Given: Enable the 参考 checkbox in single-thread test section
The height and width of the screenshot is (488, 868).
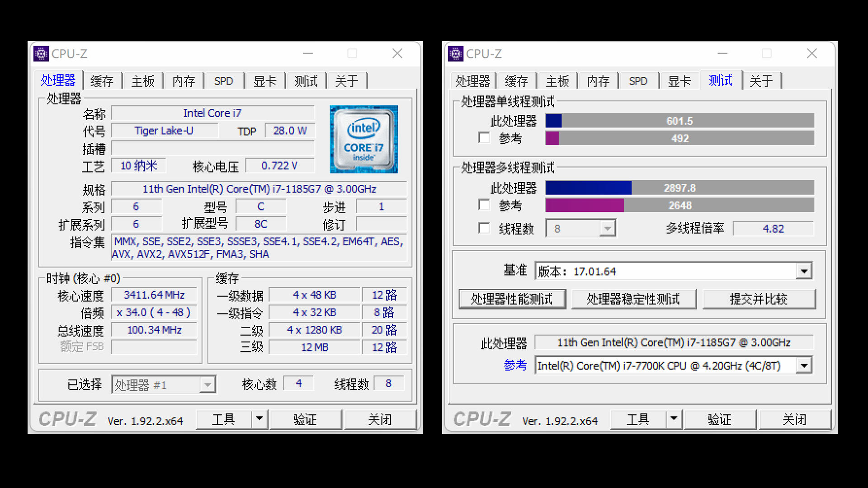Looking at the screenshot, I should [x=484, y=138].
